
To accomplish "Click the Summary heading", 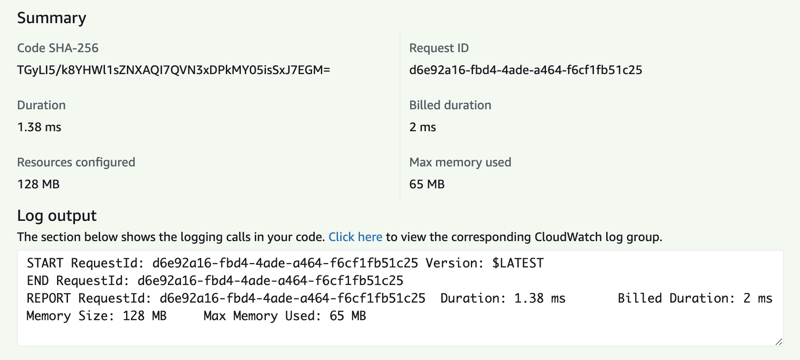I will [52, 18].
